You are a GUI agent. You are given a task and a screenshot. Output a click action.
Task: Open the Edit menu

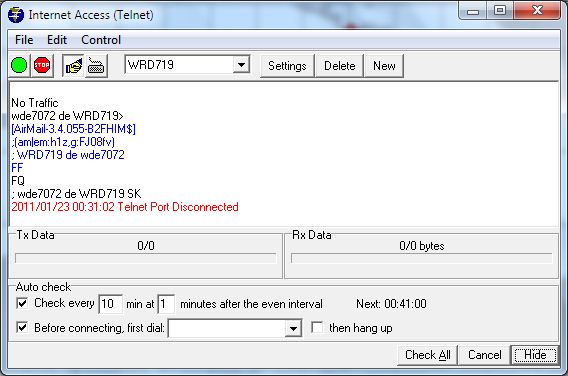(57, 40)
